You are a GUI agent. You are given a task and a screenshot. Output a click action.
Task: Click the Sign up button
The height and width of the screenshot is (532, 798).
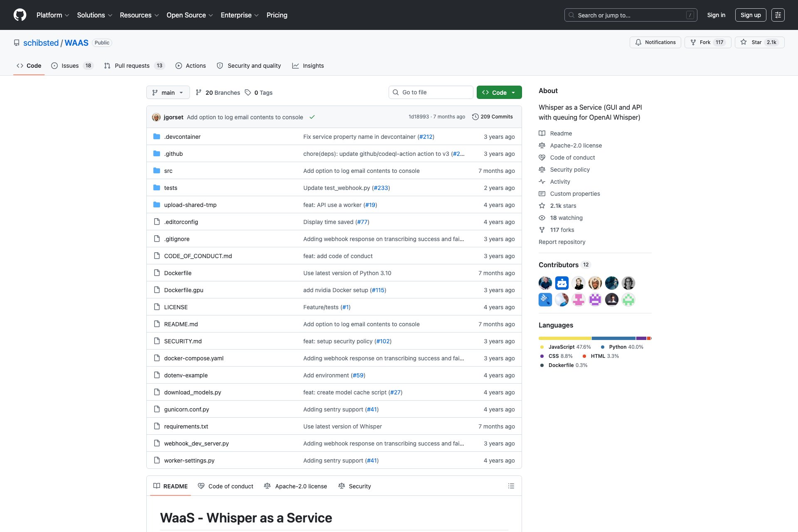[x=750, y=15]
